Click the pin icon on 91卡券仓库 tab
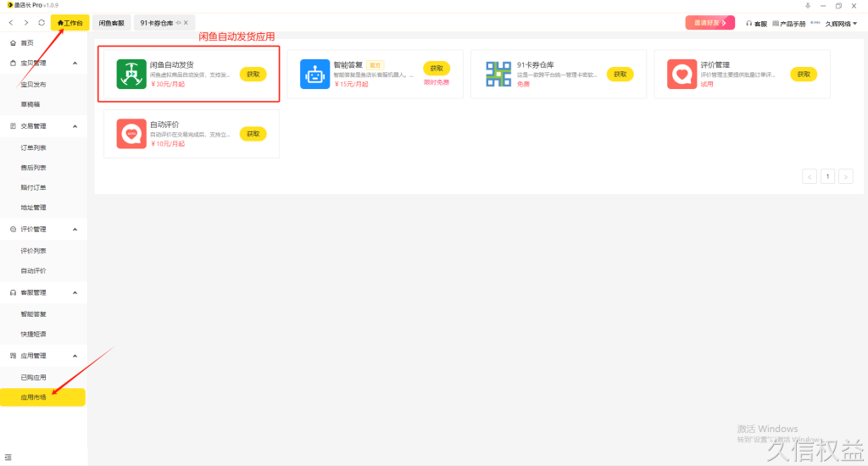This screenshot has height=466, width=868. (178, 23)
